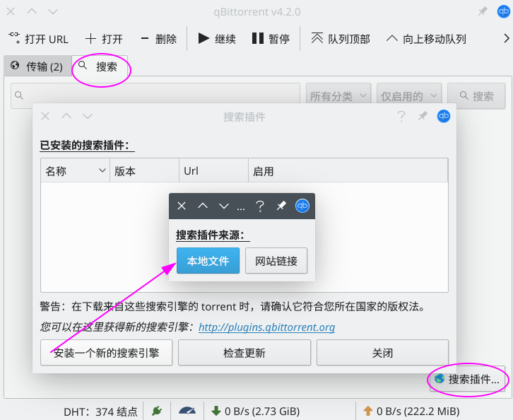Click the Pause toolbar icon
This screenshot has width=513, height=420.
pyautogui.click(x=258, y=38)
